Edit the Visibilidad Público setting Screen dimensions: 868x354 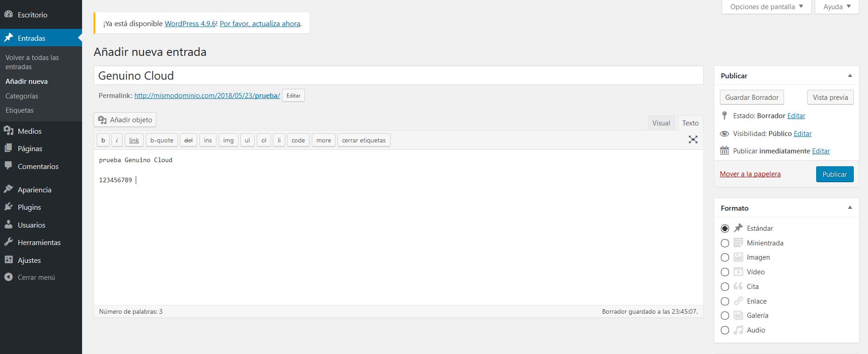[x=802, y=133]
